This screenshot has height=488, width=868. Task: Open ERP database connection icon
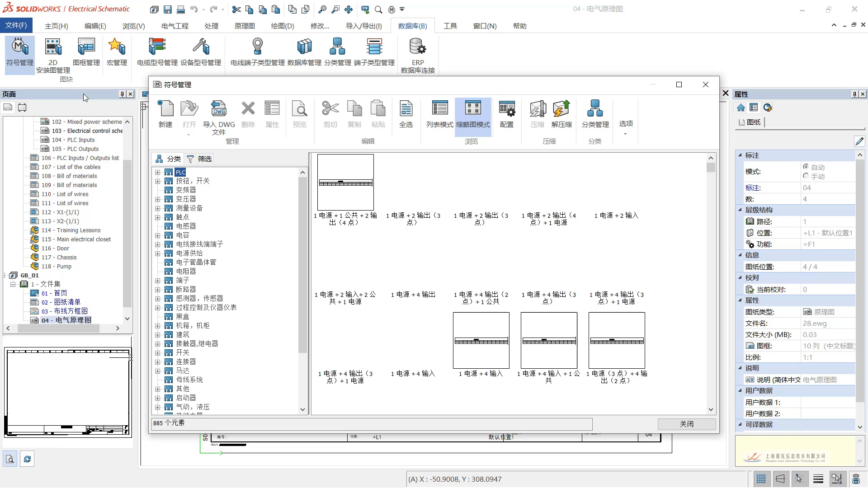[x=418, y=56]
